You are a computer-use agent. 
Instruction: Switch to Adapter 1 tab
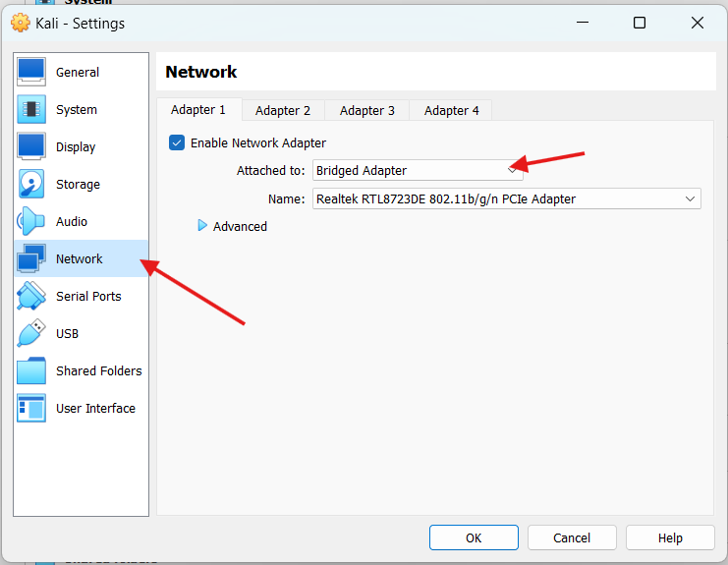point(198,110)
